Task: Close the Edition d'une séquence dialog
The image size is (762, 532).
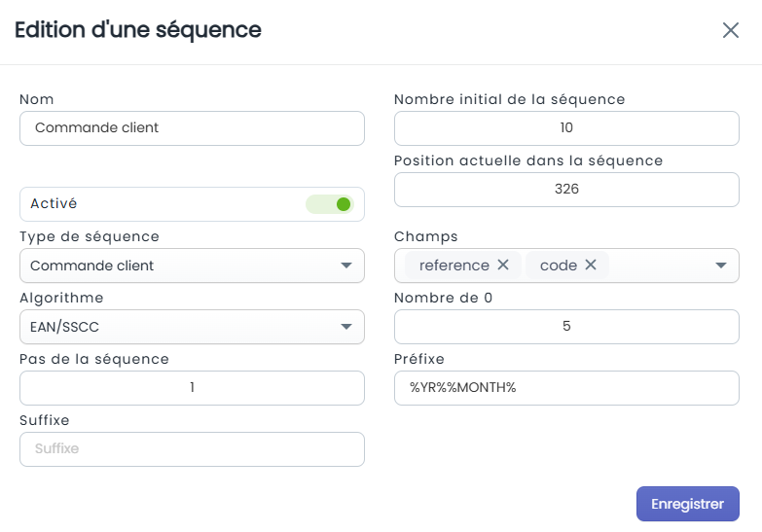Action: [731, 30]
